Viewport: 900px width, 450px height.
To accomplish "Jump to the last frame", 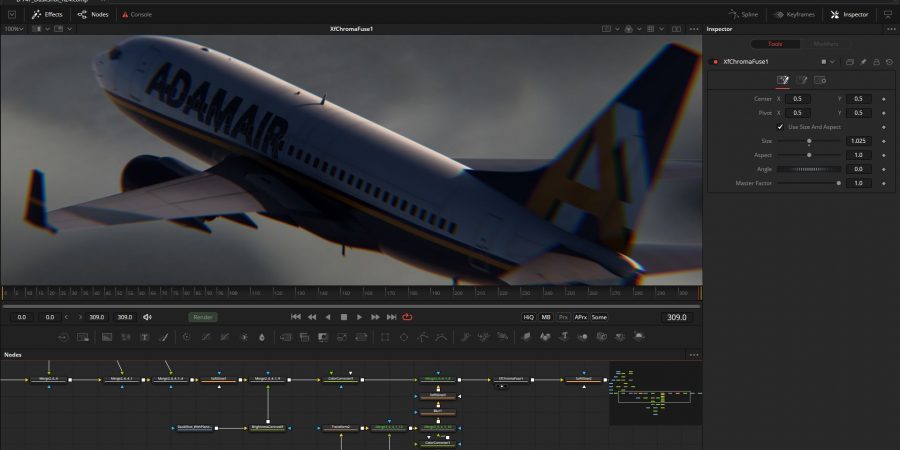I will pyautogui.click(x=391, y=317).
